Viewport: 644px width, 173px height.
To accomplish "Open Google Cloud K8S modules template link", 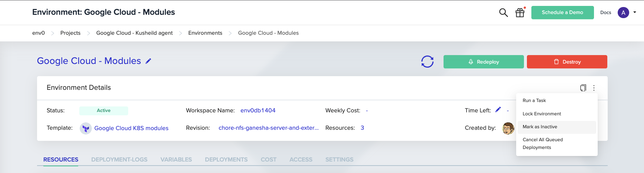I will click(x=131, y=128).
